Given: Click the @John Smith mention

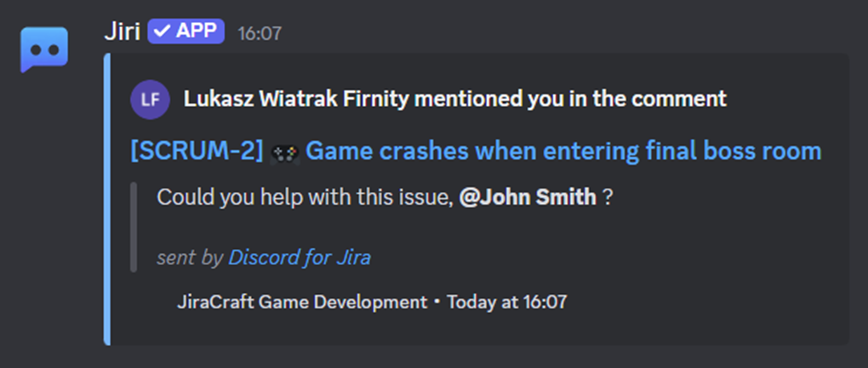Looking at the screenshot, I should pos(528,197).
